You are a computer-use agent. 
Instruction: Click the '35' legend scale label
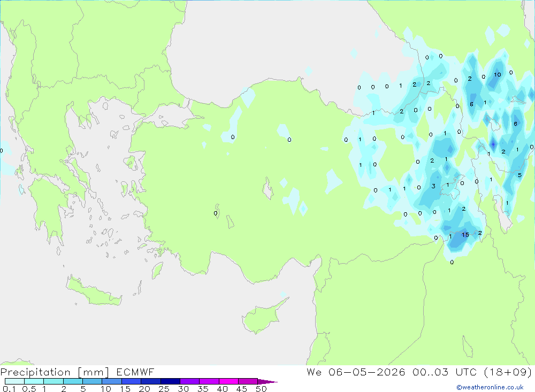coord(203,389)
